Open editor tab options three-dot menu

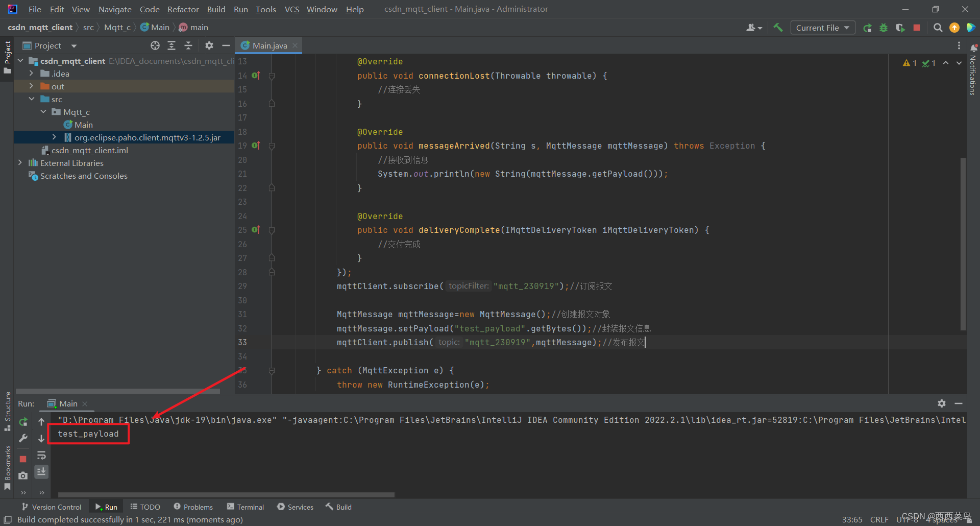[x=959, y=45]
